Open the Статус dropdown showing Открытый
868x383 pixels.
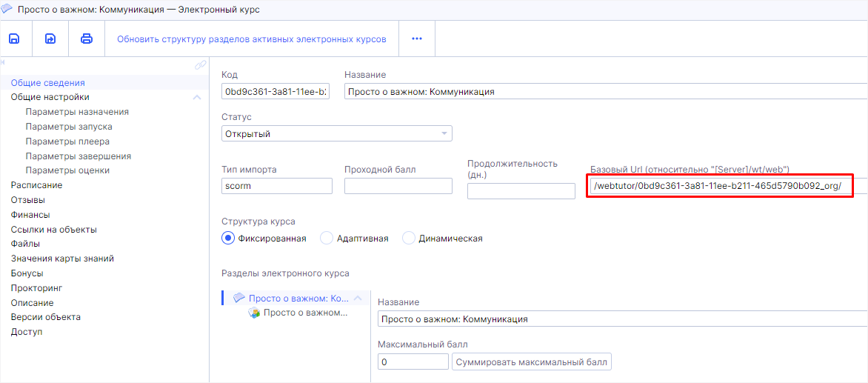tap(336, 134)
